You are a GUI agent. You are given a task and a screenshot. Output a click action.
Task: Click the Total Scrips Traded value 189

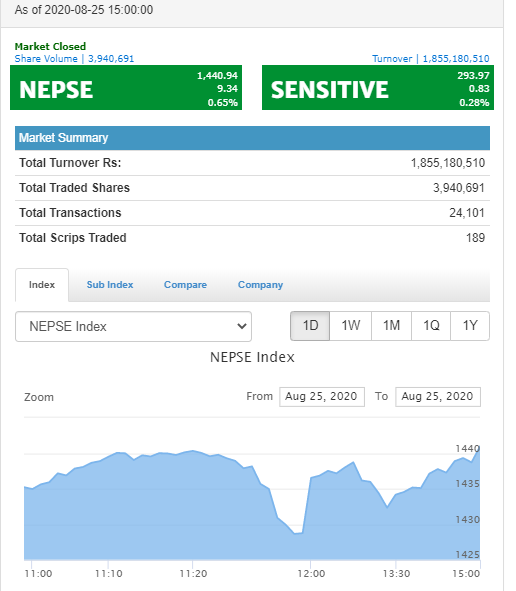(x=475, y=238)
